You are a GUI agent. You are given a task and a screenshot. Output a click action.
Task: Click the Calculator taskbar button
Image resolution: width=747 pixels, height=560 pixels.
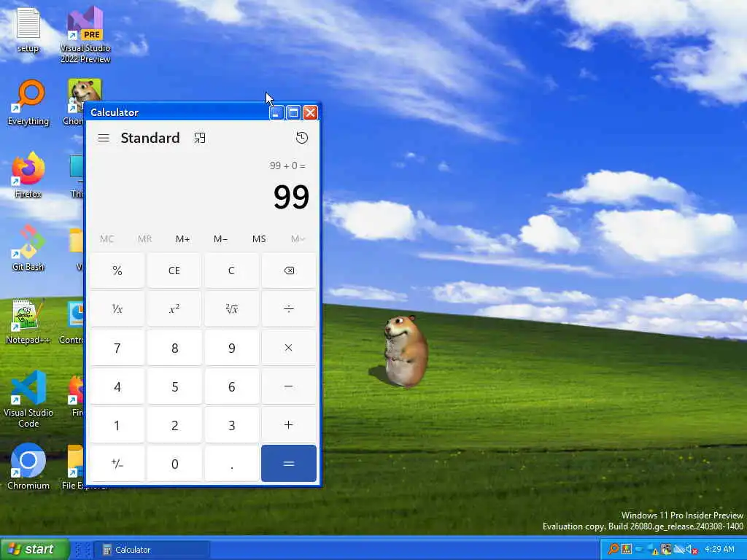click(152, 550)
